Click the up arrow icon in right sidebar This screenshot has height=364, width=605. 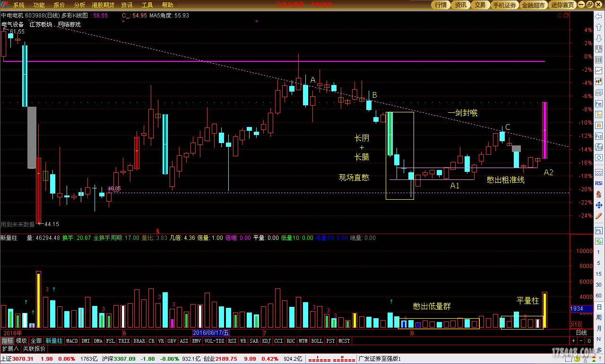[x=599, y=27]
